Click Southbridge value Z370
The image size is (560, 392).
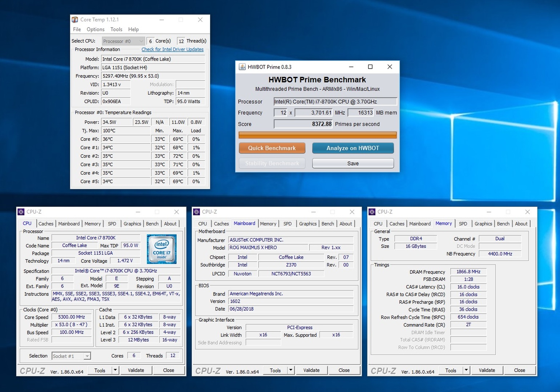(291, 265)
